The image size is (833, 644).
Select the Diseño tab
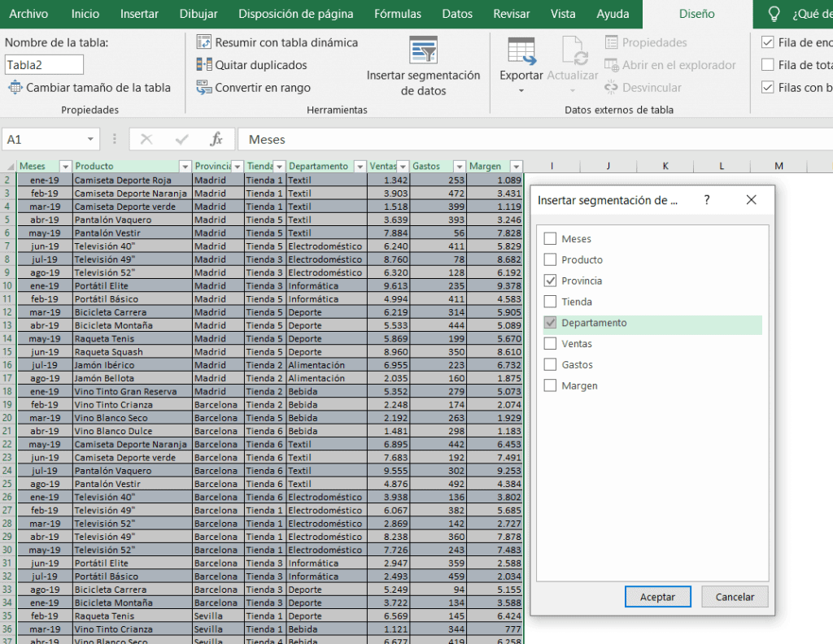(696, 14)
